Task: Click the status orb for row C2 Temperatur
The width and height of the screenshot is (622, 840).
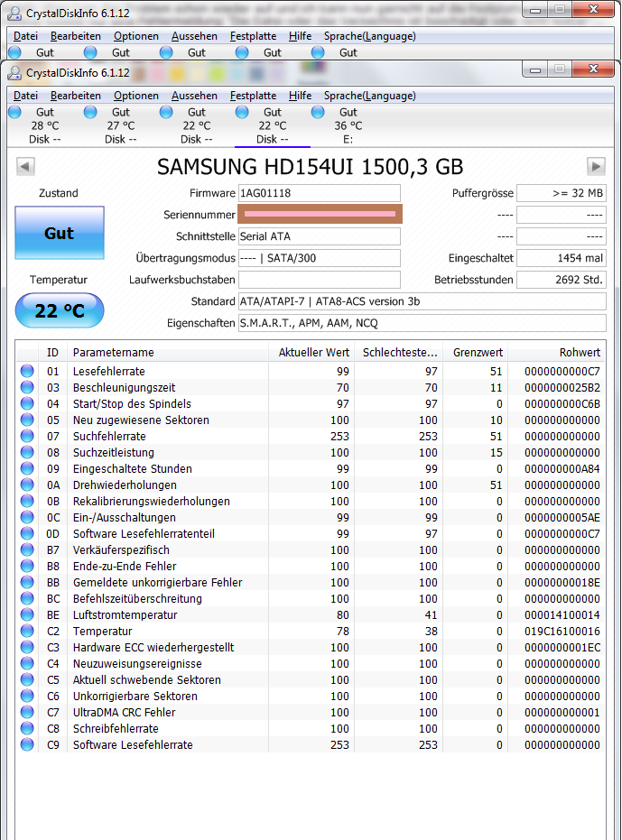Action: 27,631
